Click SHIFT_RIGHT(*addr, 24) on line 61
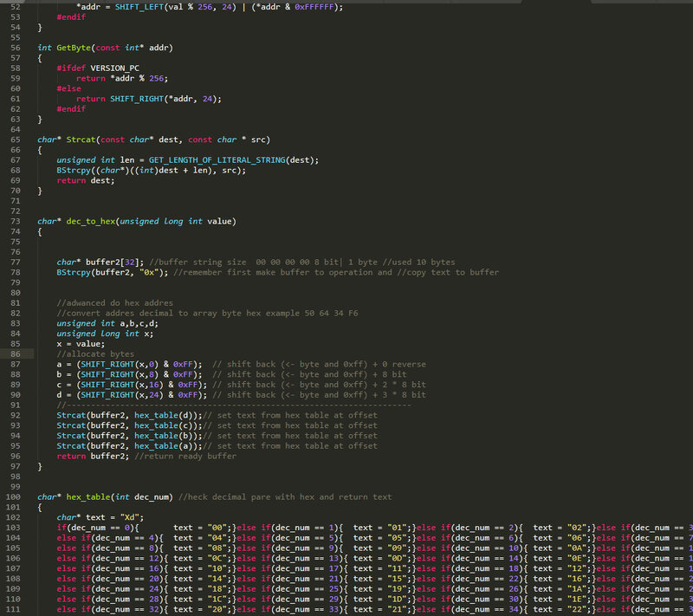 pyautogui.click(x=163, y=99)
